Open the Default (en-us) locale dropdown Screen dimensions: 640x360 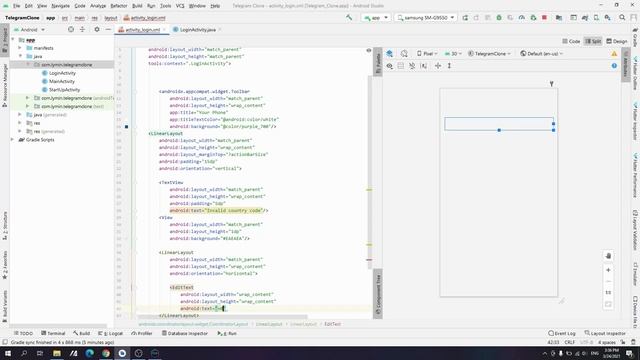(542, 53)
